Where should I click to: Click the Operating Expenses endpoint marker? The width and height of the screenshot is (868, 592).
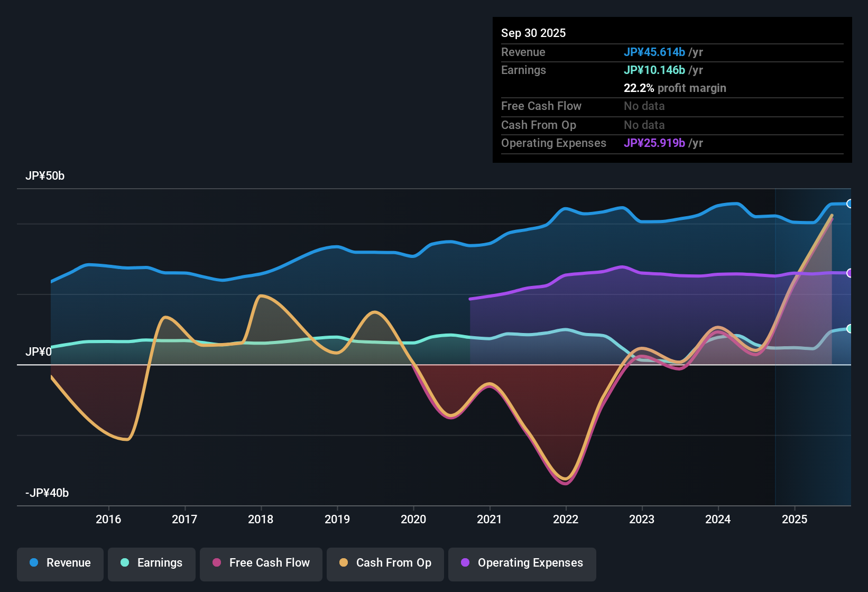[x=850, y=273]
